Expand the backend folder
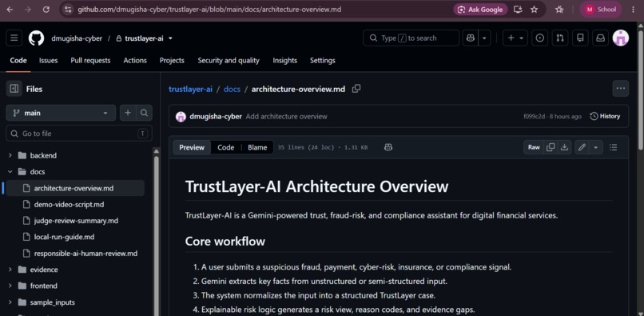The height and width of the screenshot is (316, 644). 10,155
